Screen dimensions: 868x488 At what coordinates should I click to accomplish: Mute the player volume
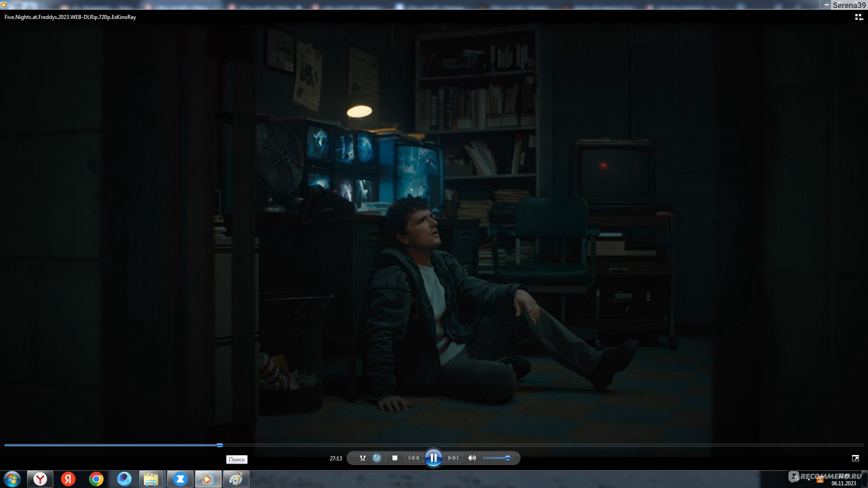click(472, 458)
